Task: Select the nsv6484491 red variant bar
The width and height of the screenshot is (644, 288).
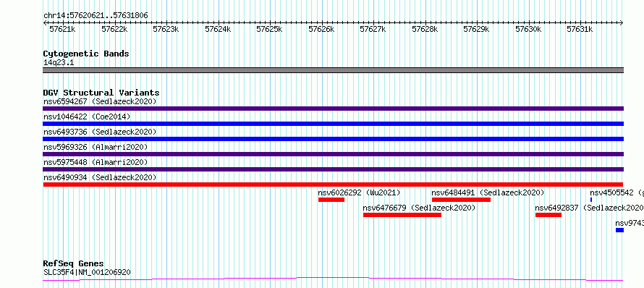Action: [x=461, y=200]
